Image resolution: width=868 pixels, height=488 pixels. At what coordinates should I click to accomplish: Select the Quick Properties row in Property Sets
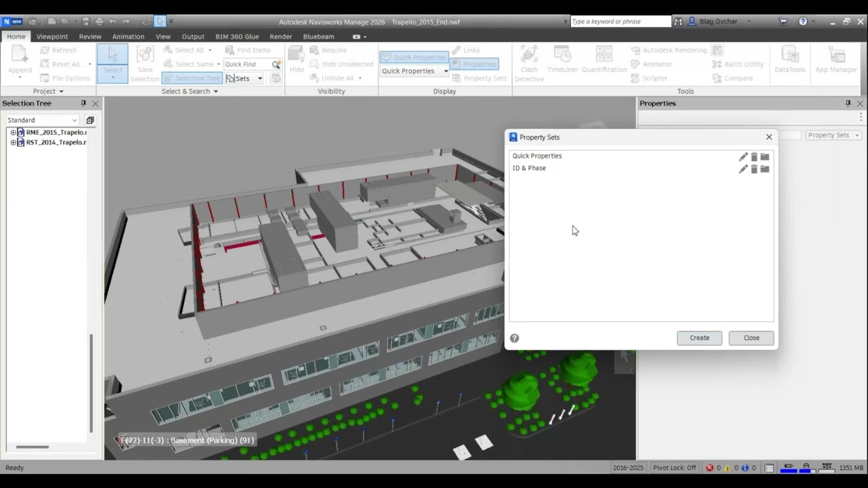coord(641,156)
